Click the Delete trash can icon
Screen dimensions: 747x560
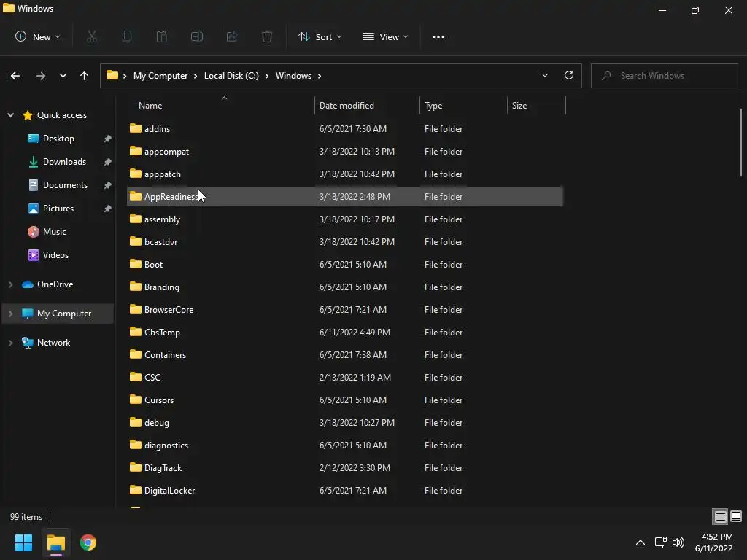pyautogui.click(x=267, y=36)
